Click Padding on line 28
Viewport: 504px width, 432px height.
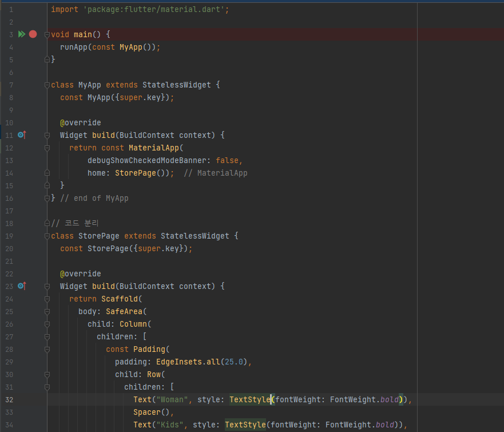(149, 349)
